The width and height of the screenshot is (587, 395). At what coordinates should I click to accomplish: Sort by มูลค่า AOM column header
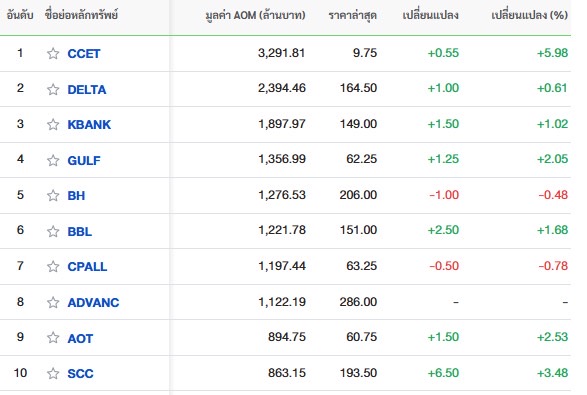tap(255, 15)
